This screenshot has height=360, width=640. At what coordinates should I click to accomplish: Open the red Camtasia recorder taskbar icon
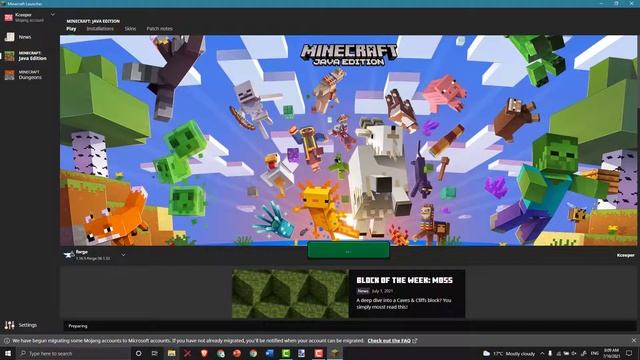pos(318,353)
